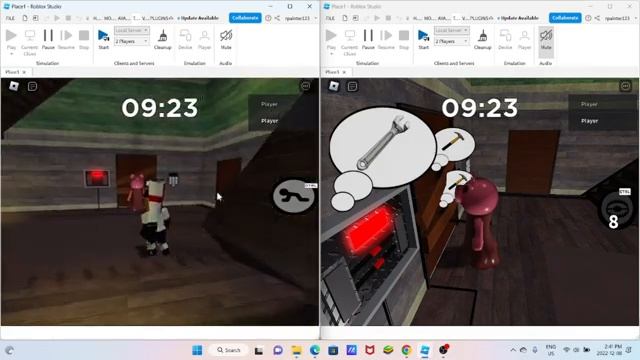640x360 pixels.
Task: Click Cleanup broom icon in left window
Action: pyautogui.click(x=162, y=39)
